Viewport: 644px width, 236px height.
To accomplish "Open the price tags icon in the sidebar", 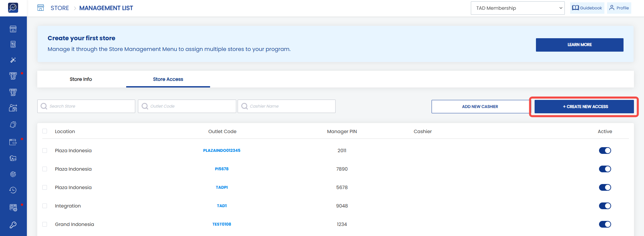I will pos(13,124).
